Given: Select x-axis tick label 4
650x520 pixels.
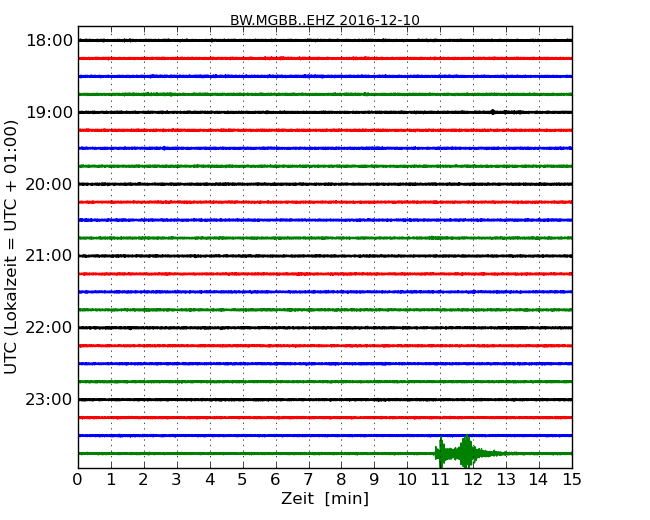Looking at the screenshot, I should point(210,479).
